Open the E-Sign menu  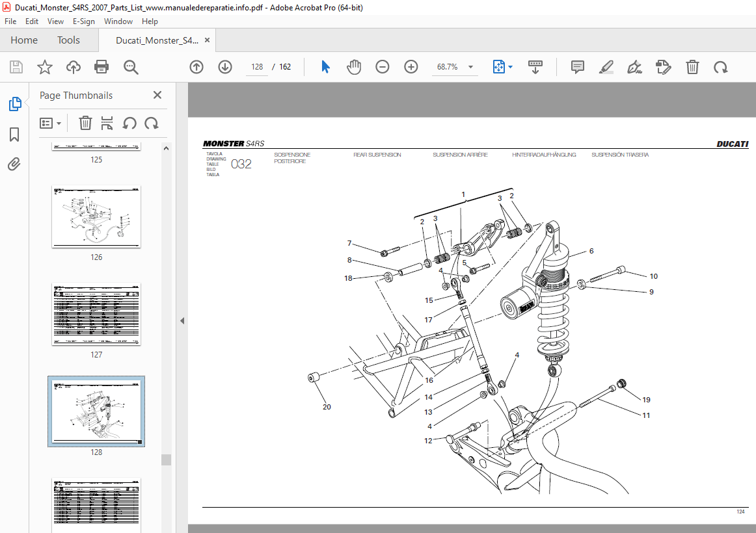pos(83,21)
